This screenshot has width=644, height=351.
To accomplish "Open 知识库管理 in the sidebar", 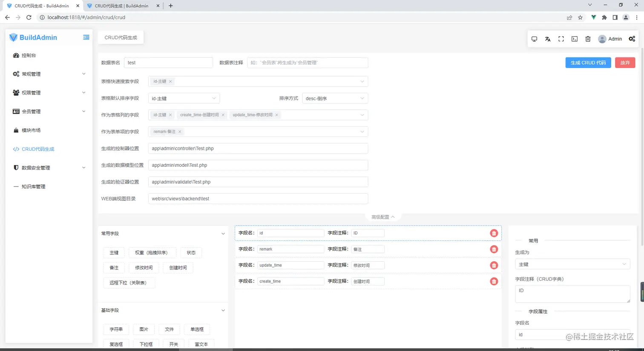I will pos(49,186).
